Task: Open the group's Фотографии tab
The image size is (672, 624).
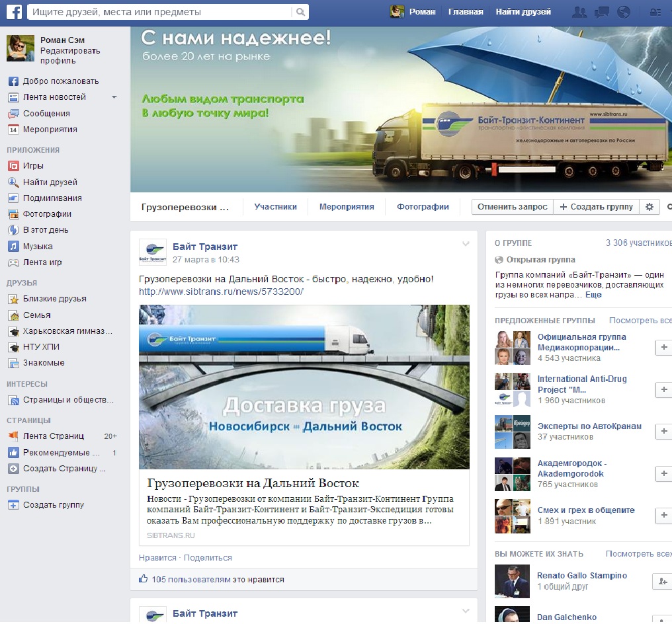Action: point(423,207)
